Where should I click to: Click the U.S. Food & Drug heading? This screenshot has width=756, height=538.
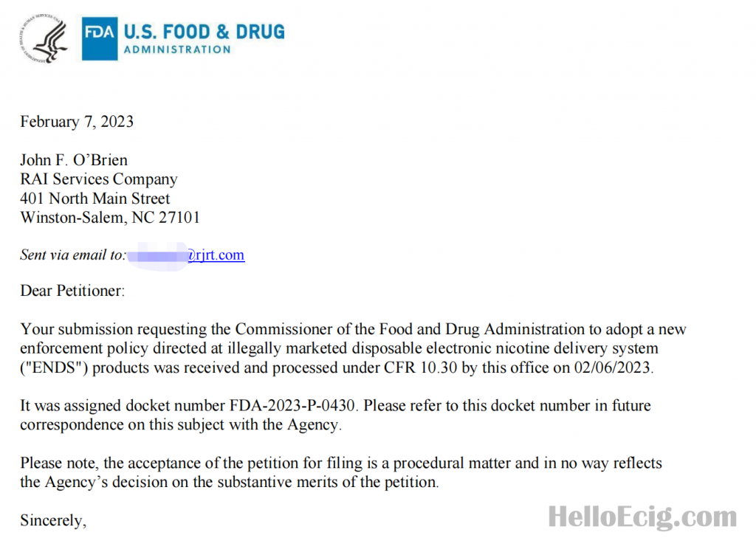tap(204, 32)
